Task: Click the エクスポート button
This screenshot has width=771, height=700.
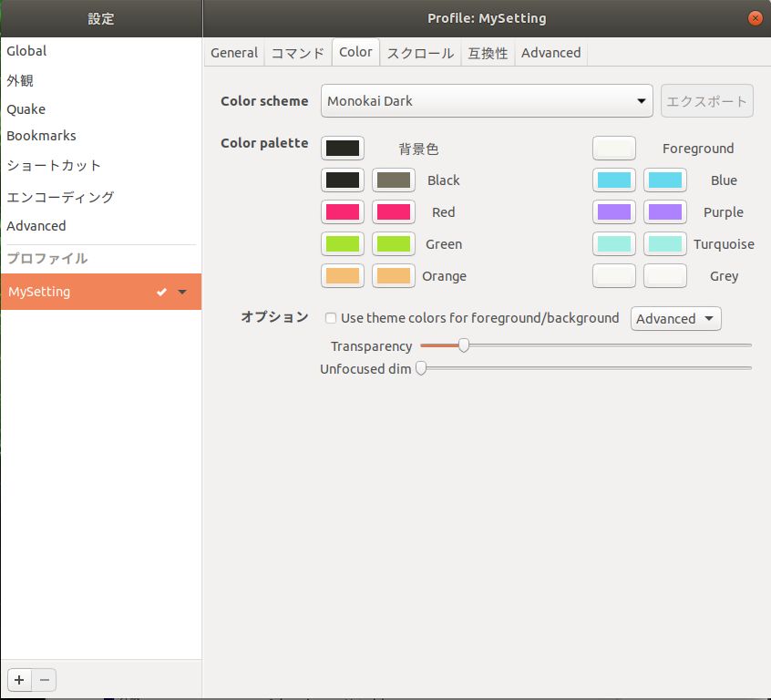Action: coord(707,100)
